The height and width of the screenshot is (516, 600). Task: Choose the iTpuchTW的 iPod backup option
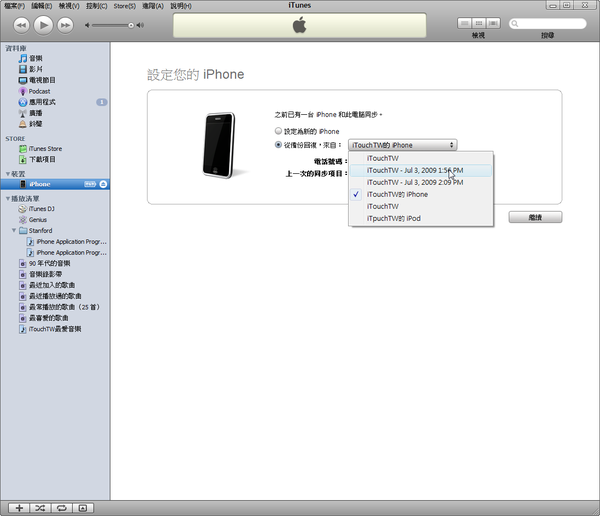coord(421,218)
